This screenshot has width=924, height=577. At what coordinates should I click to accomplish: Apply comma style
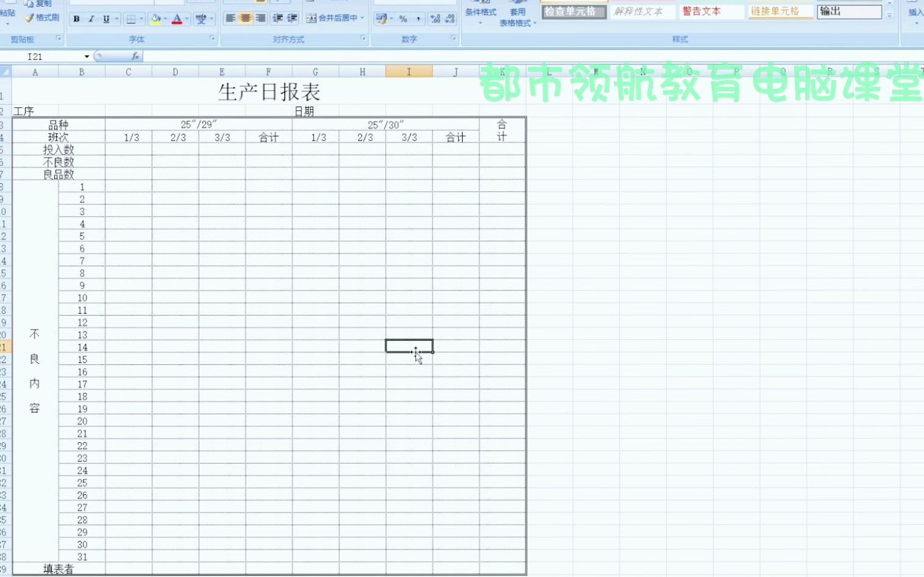point(418,19)
